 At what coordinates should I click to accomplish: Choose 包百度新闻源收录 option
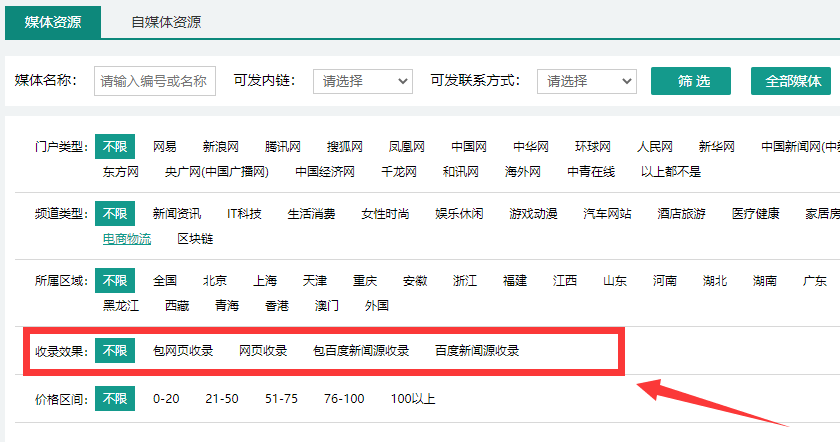361,351
